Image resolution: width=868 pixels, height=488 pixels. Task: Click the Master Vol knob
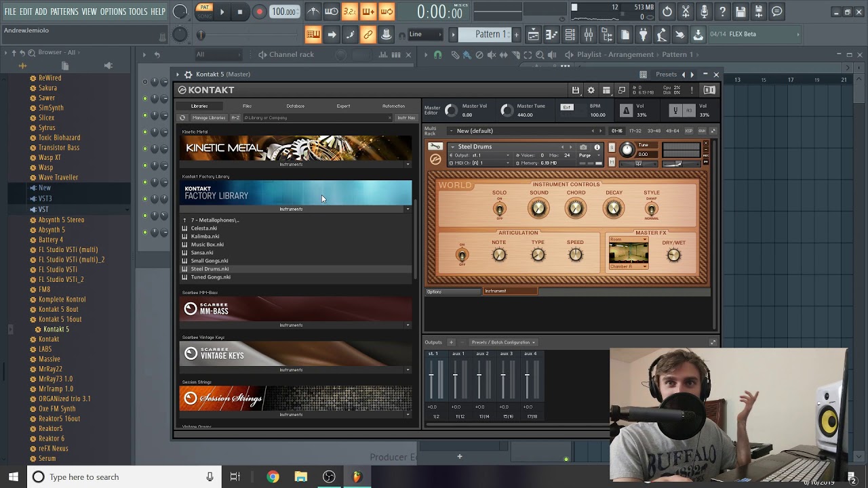tap(452, 110)
